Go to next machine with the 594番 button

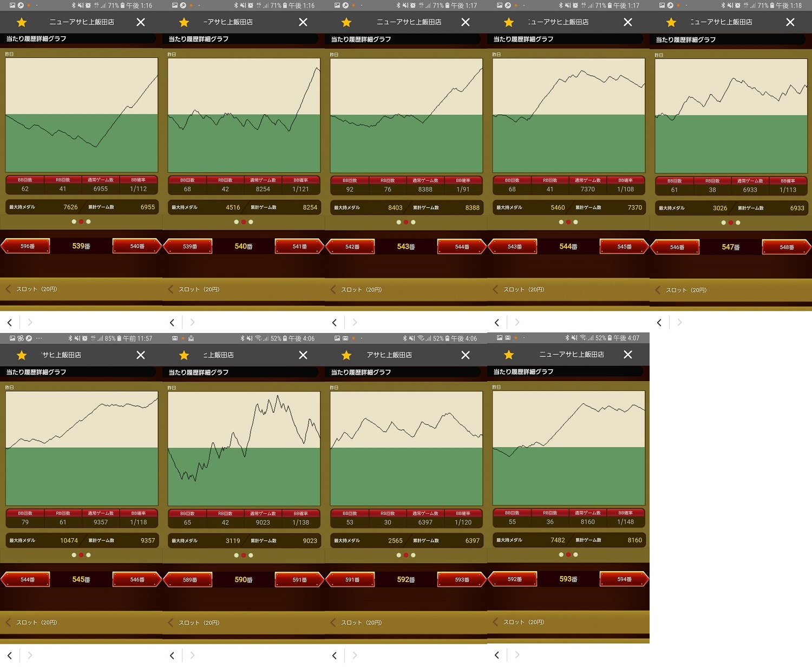click(624, 579)
